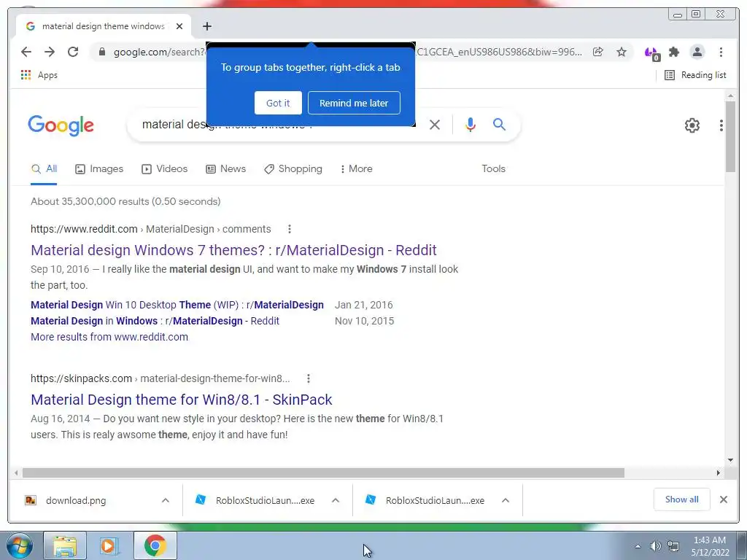Open the volume speaker tray icon

point(656,546)
